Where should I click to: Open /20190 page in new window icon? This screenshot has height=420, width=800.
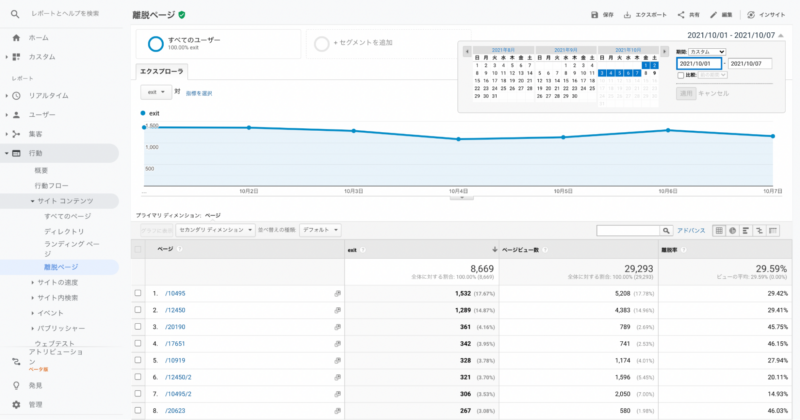337,327
